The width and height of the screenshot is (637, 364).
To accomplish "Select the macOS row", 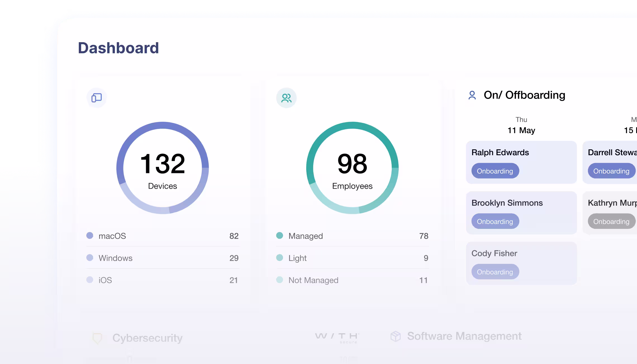I will [x=163, y=236].
